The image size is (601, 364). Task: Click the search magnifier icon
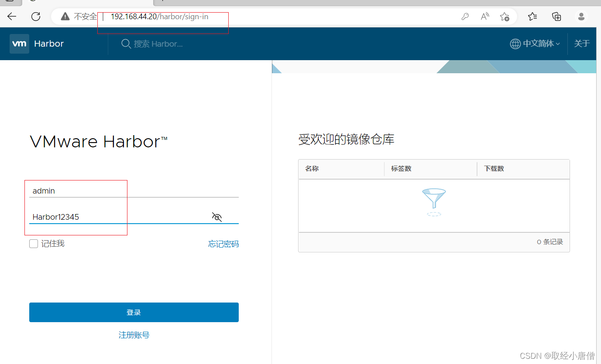(x=126, y=44)
